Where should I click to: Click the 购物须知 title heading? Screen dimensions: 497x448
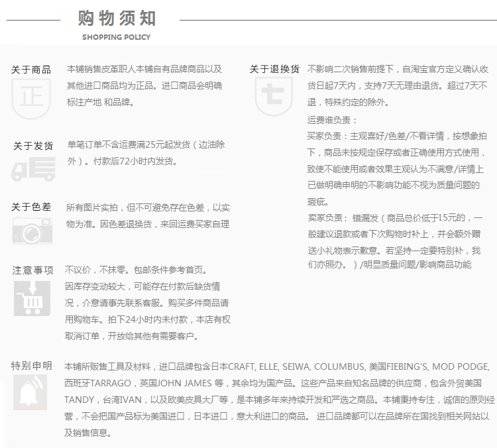[x=117, y=18]
